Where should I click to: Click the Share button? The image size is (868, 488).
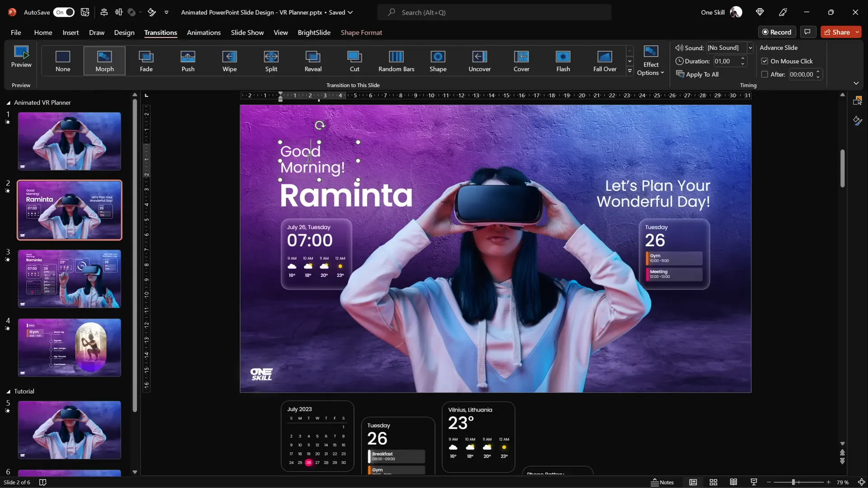coord(840,32)
